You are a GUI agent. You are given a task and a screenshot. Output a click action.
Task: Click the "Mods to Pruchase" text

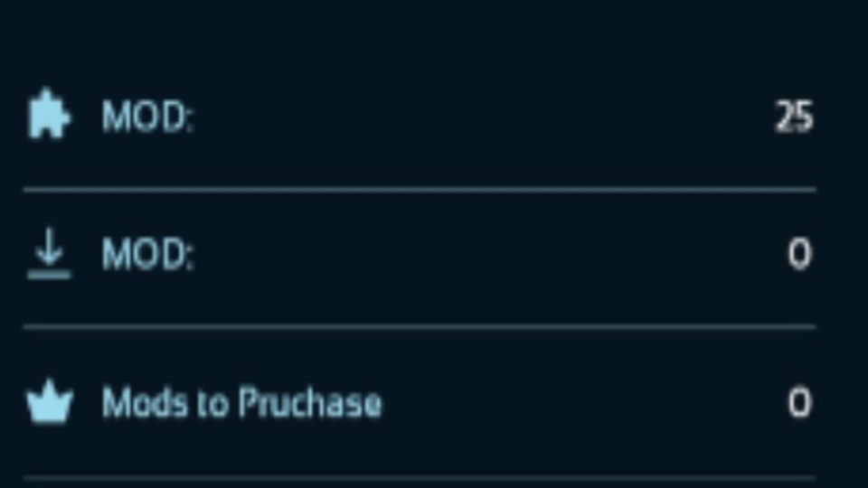[241, 403]
